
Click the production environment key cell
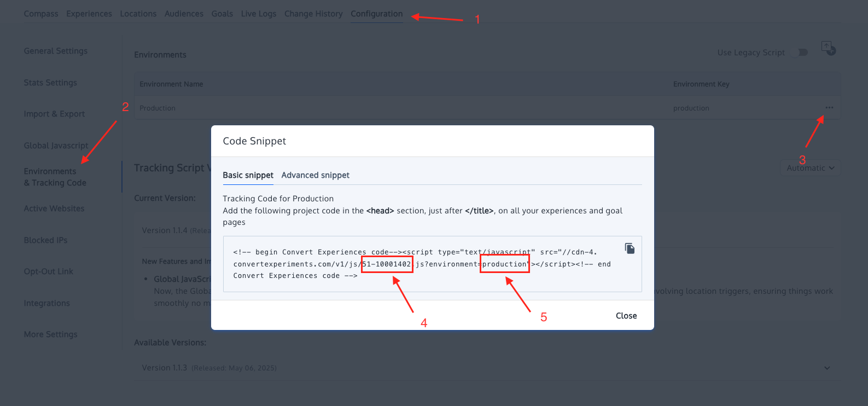point(691,108)
